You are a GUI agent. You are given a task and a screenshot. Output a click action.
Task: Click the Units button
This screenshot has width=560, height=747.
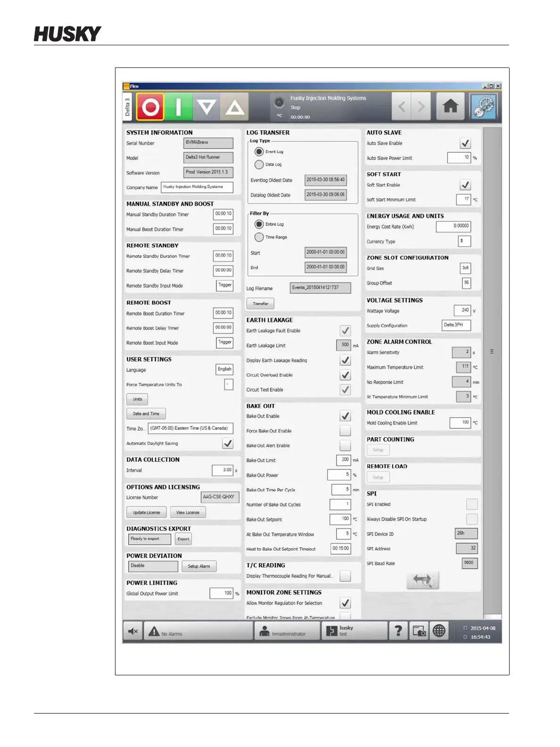click(x=137, y=399)
